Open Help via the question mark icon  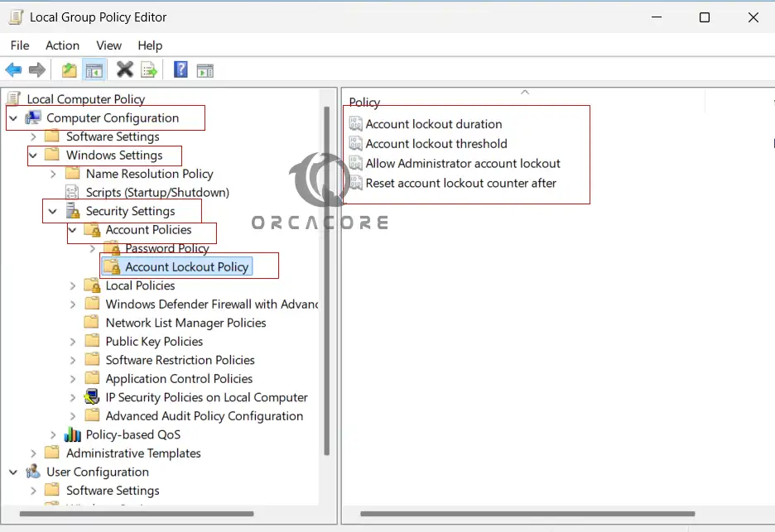tap(181, 70)
